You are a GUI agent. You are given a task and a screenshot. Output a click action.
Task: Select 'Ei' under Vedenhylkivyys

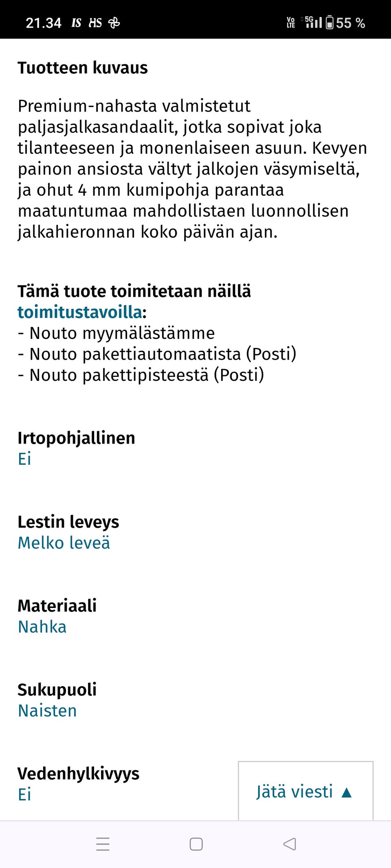coord(24,794)
